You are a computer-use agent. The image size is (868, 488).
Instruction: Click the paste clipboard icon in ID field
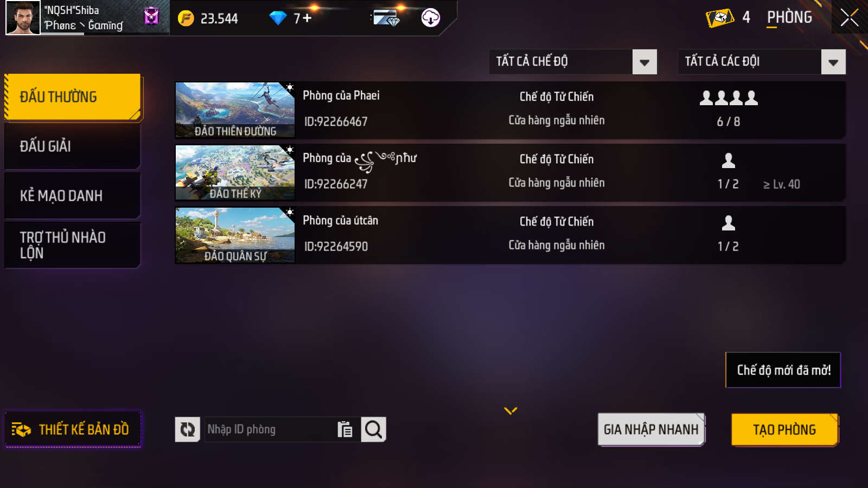click(345, 429)
